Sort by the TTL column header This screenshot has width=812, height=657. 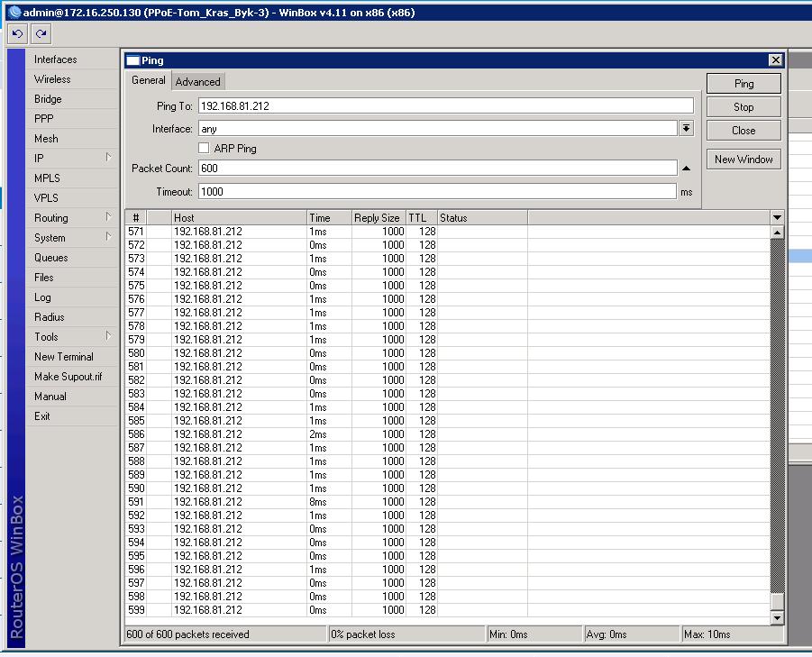tap(422, 217)
